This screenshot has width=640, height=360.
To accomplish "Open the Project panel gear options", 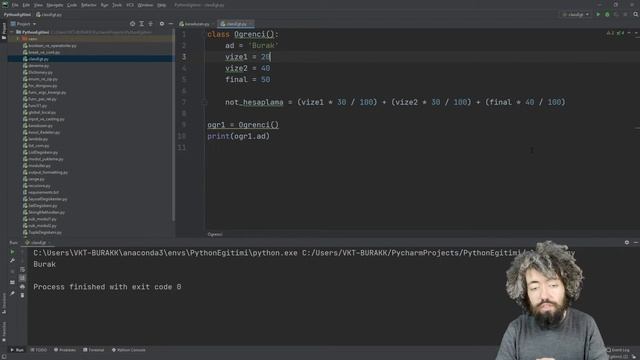I will pyautogui.click(x=162, y=24).
